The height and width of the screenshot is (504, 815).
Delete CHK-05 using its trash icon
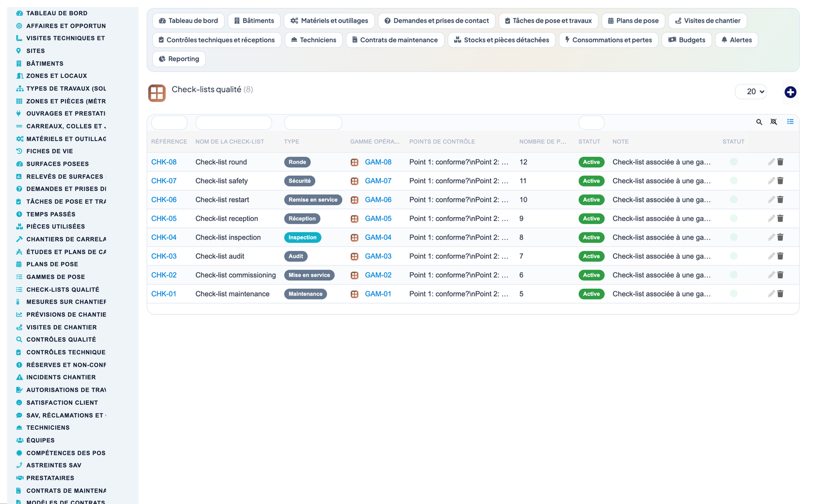click(x=781, y=218)
